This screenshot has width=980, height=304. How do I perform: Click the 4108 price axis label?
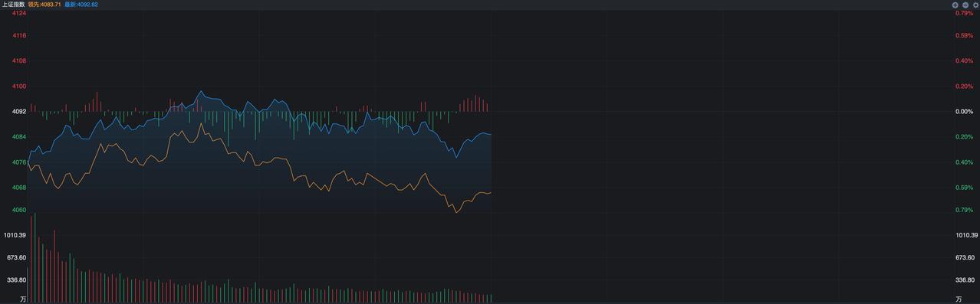(x=19, y=61)
